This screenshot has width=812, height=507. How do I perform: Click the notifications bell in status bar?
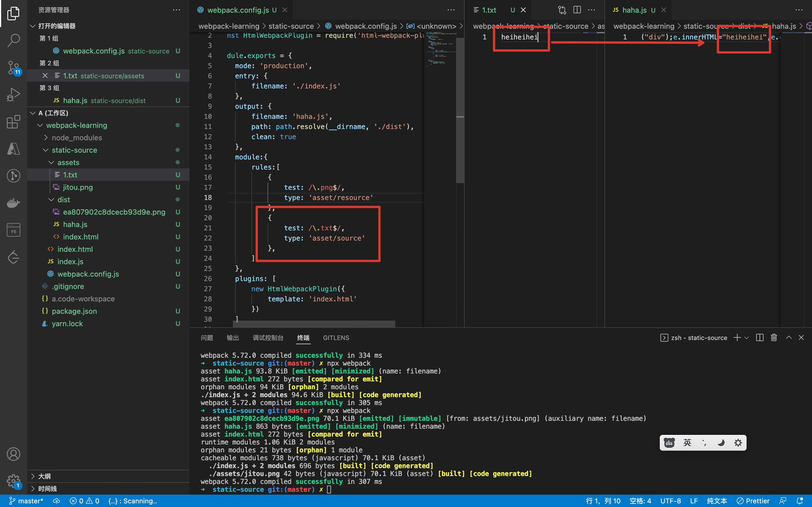[x=800, y=501]
